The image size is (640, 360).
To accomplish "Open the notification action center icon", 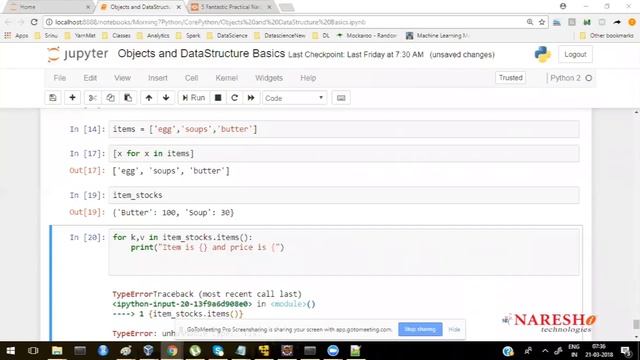I will [x=626, y=351].
